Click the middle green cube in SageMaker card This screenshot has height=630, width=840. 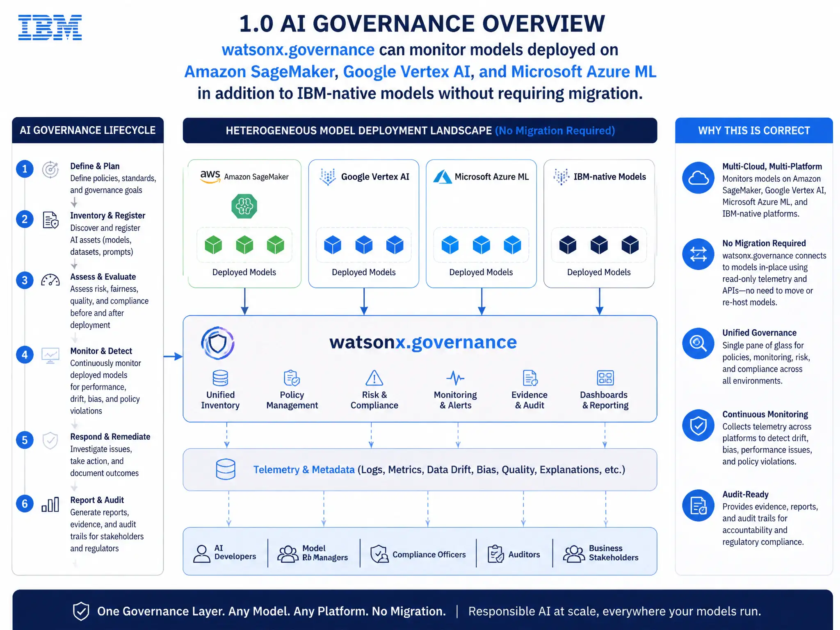click(x=244, y=245)
